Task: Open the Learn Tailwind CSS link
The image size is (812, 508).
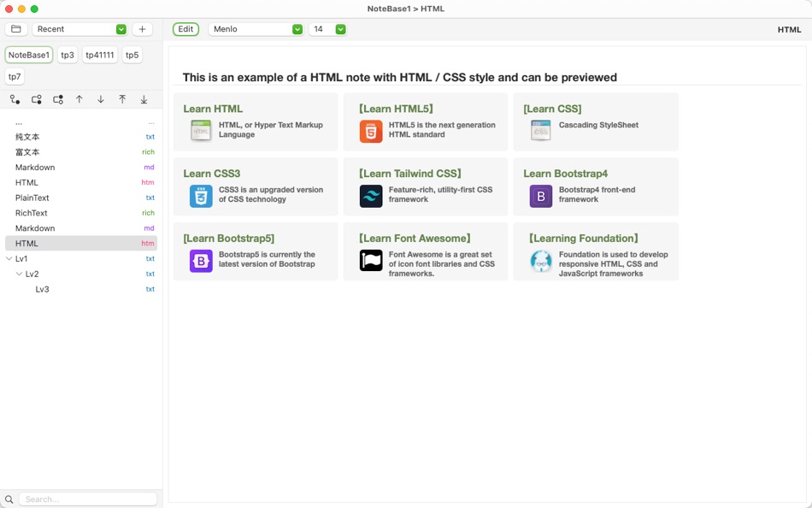Action: tap(410, 174)
